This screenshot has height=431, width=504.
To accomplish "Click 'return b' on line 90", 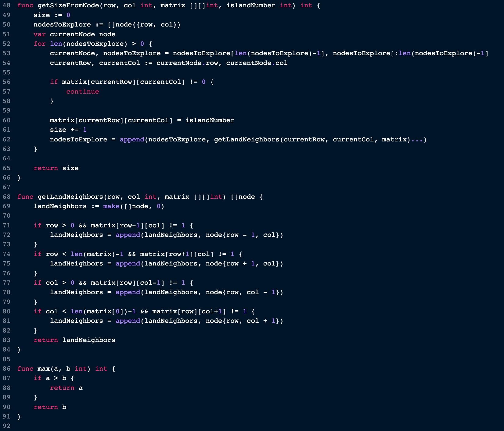I will point(50,407).
